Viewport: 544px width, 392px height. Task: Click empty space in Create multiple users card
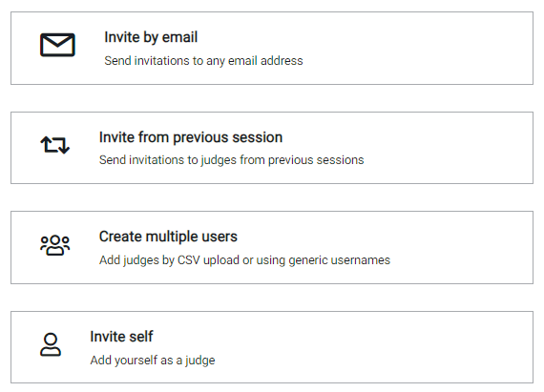click(x=461, y=247)
